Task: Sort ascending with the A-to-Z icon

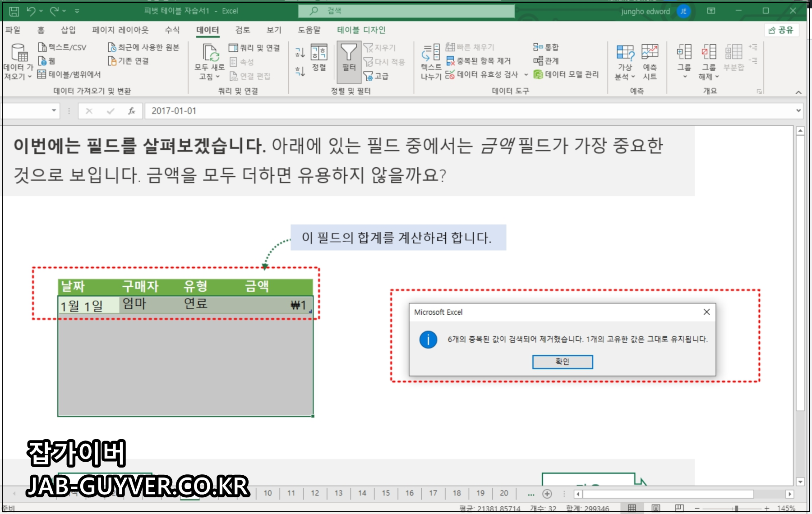Action: [300, 53]
